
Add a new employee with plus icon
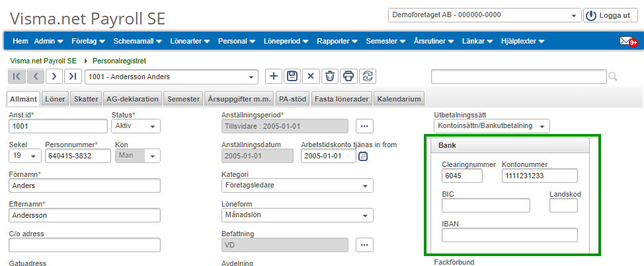point(274,76)
